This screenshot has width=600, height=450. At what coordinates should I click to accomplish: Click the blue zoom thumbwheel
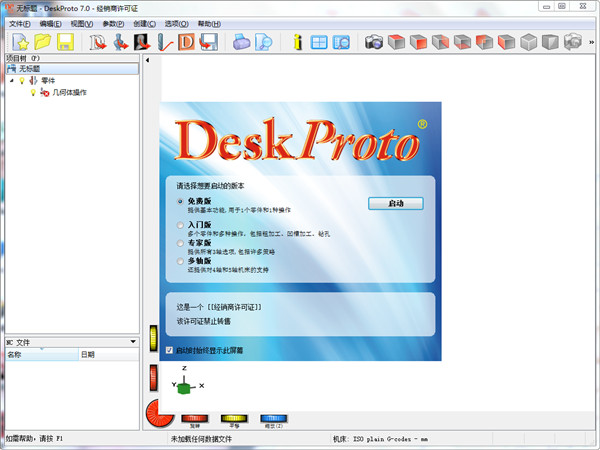point(274,419)
